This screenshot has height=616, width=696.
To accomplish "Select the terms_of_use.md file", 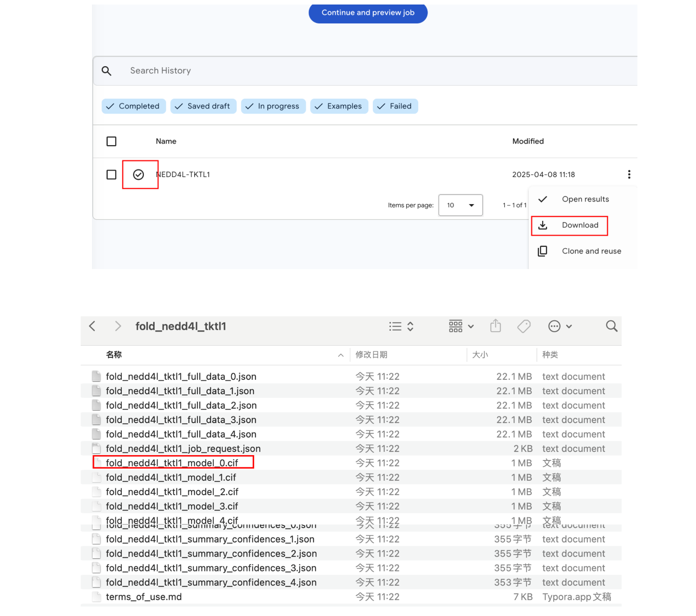I will [351, 597].
